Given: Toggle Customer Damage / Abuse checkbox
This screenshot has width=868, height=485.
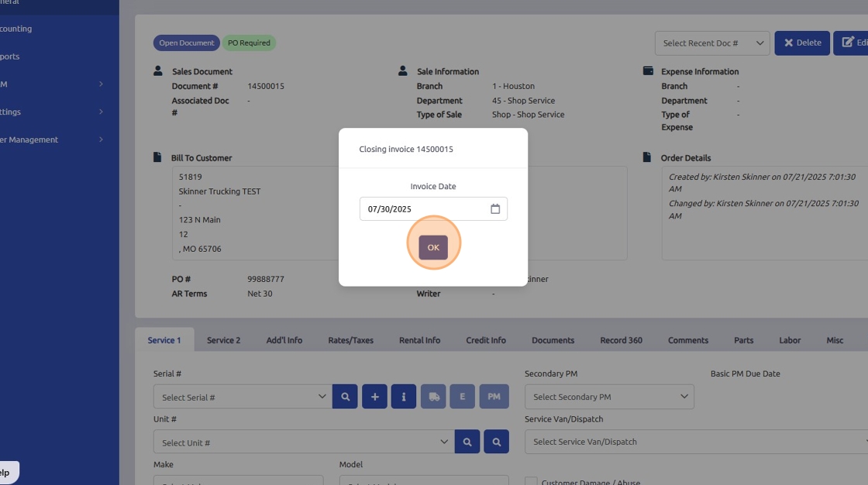Looking at the screenshot, I should click(531, 482).
